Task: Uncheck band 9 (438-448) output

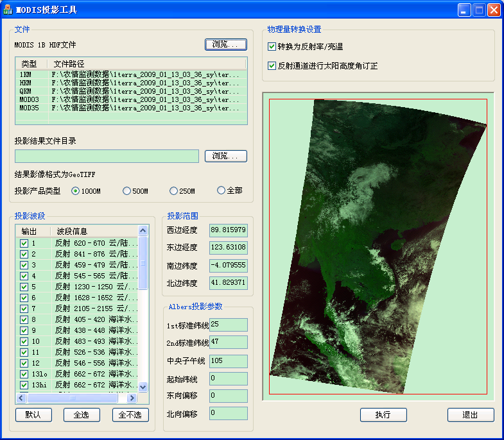Action: pyautogui.click(x=24, y=330)
